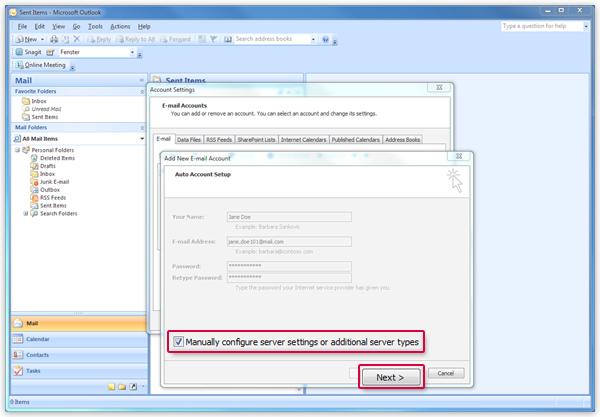The height and width of the screenshot is (417, 600).
Task: Select the Outbox folder
Action: pos(46,190)
